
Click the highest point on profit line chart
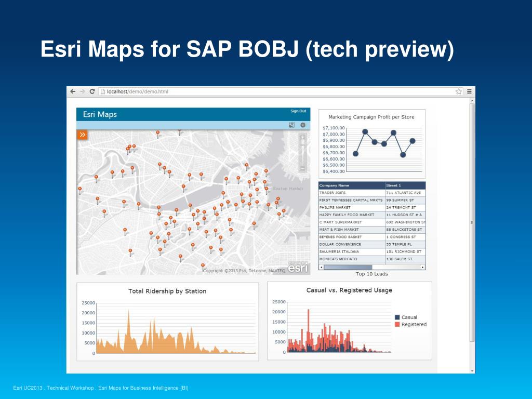(x=365, y=131)
